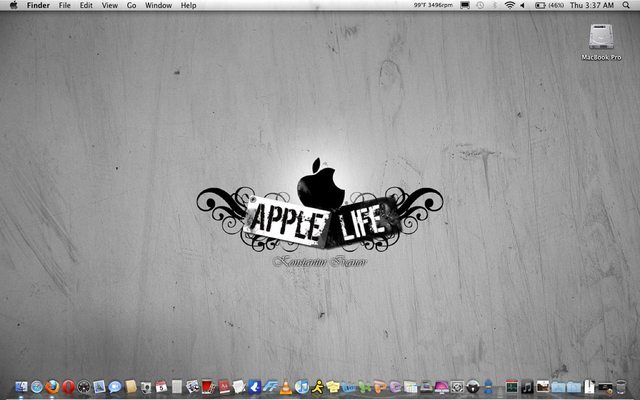
Task: Open the File menu
Action: [x=64, y=5]
